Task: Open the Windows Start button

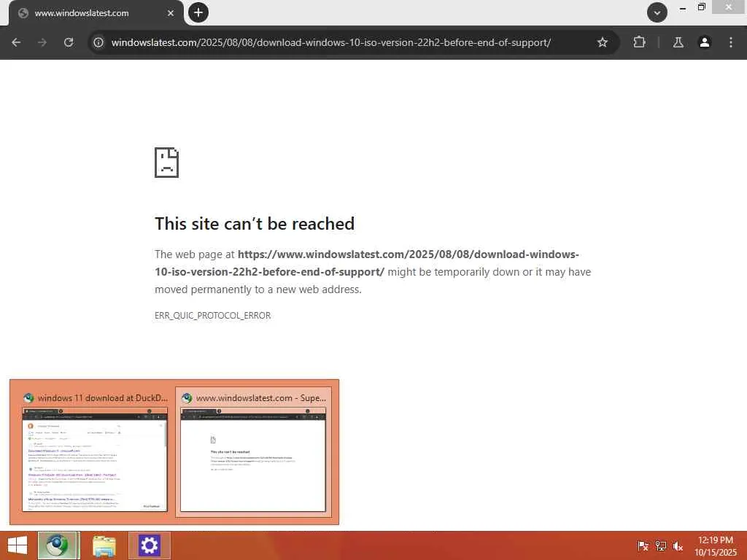Action: point(18,545)
